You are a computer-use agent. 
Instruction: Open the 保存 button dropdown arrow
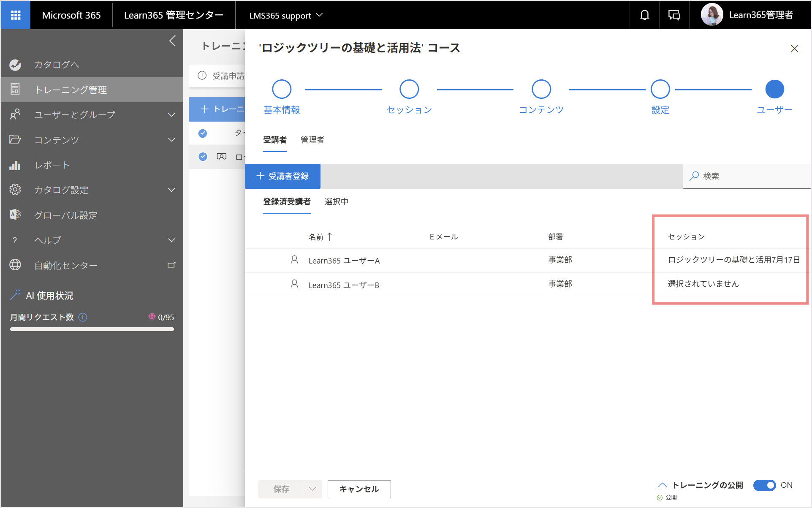click(x=312, y=489)
